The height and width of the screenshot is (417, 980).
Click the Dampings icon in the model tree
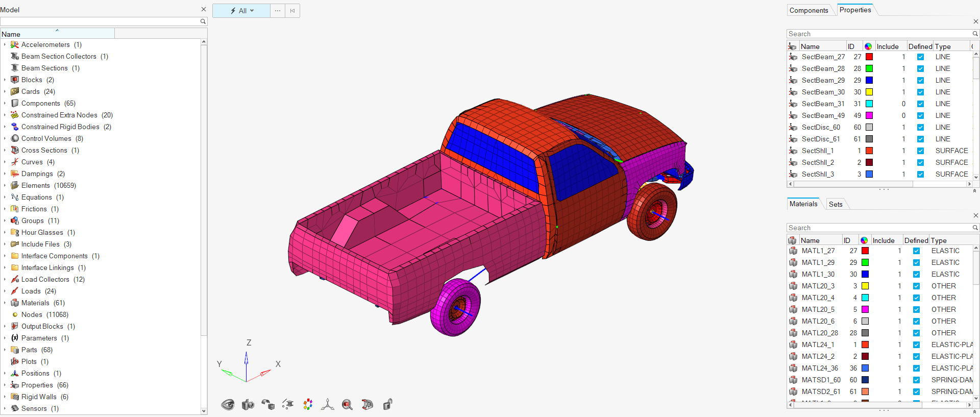[15, 174]
